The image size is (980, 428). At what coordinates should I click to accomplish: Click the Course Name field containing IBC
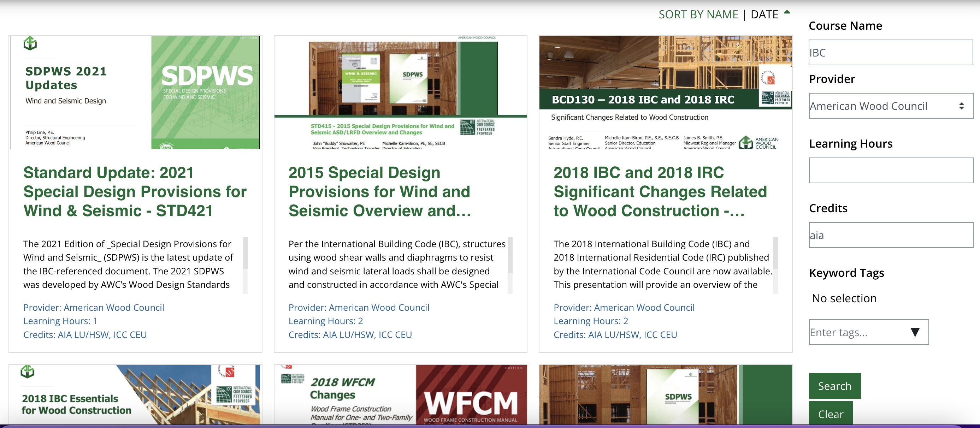(x=890, y=53)
